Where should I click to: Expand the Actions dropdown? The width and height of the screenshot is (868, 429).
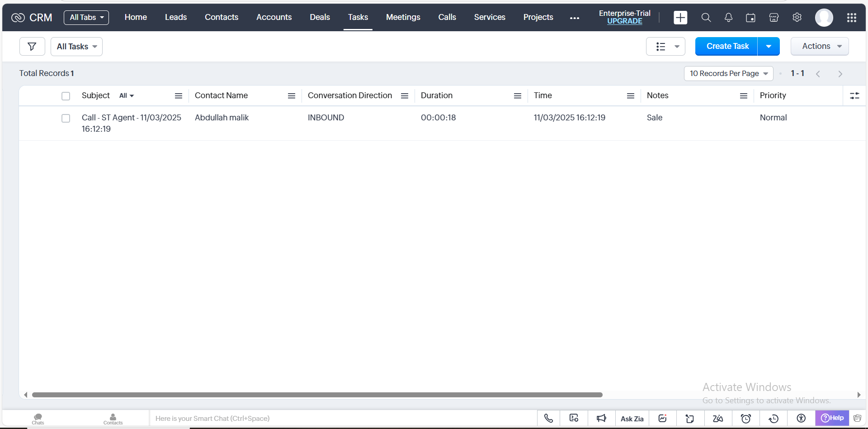(x=819, y=46)
